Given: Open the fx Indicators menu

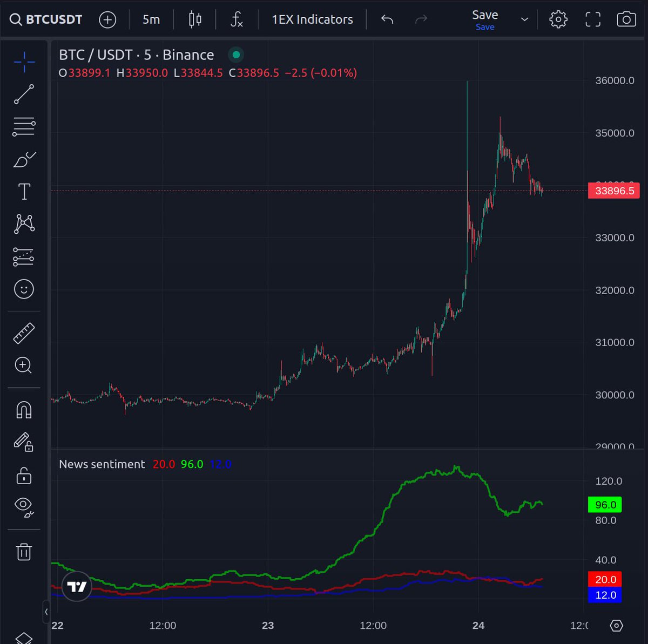Looking at the screenshot, I should tap(236, 19).
